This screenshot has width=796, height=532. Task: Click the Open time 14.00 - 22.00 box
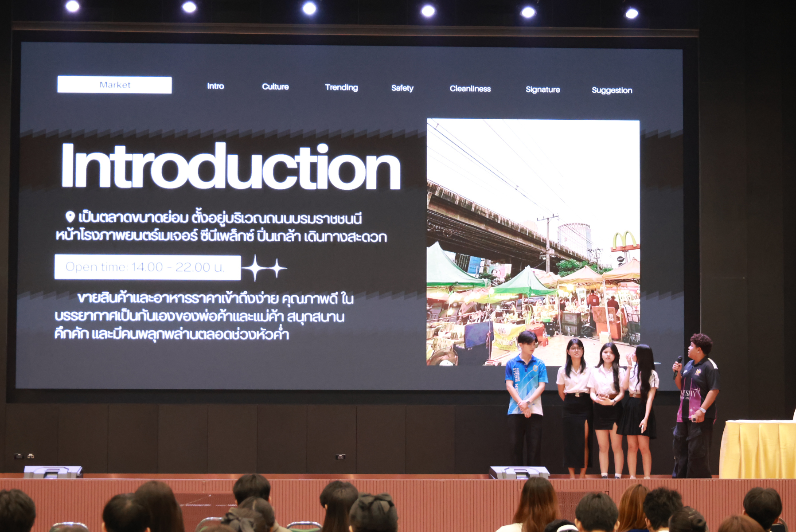point(147,267)
